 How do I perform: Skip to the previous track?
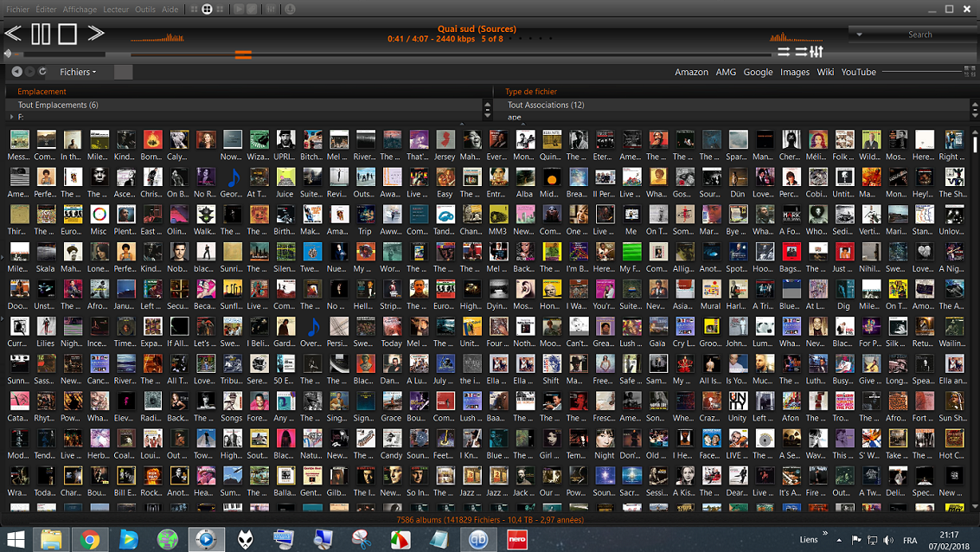pos(13,33)
